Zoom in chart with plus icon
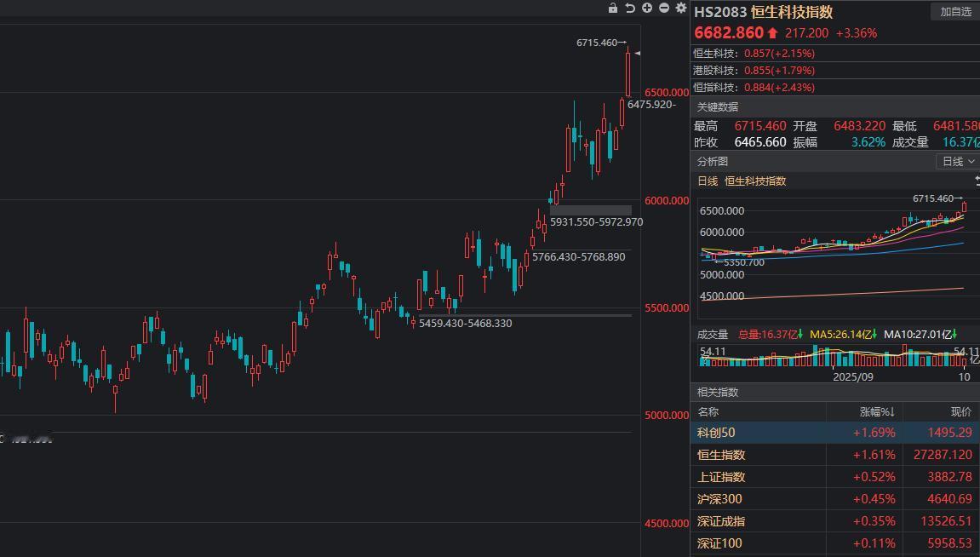Viewport: 980px width, 557px height. pos(647,8)
